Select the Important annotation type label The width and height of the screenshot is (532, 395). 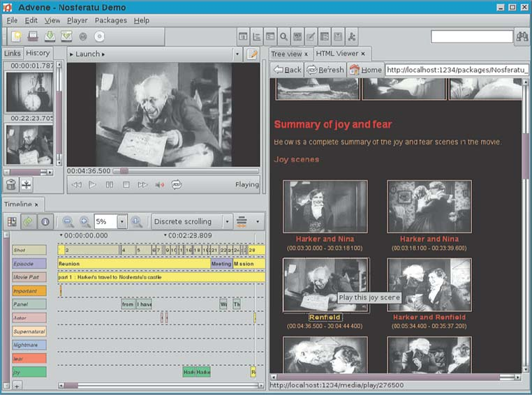29,291
